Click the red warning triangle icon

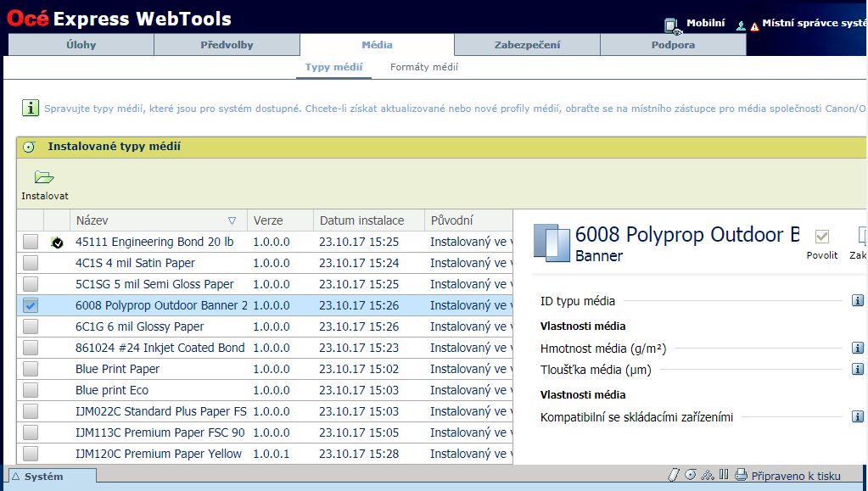(754, 26)
